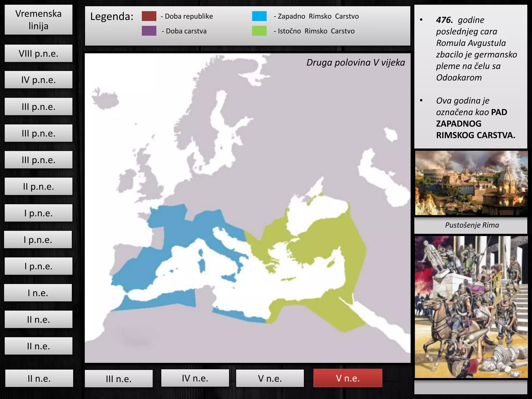Image resolution: width=532 pixels, height=399 pixels.
Task: Open the II p.n.e. period button
Action: pyautogui.click(x=38, y=187)
